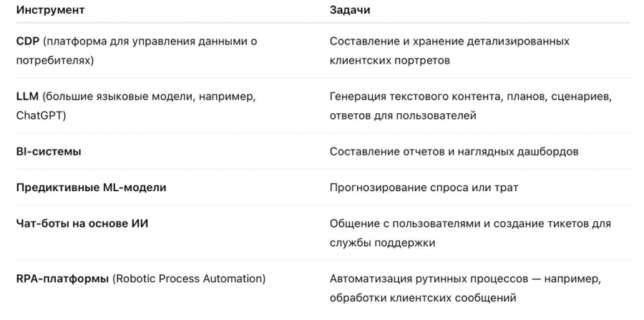The image size is (644, 320).
Task: Select the "Чат-боты на основе ИИ" row title
Action: pyautogui.click(x=82, y=224)
